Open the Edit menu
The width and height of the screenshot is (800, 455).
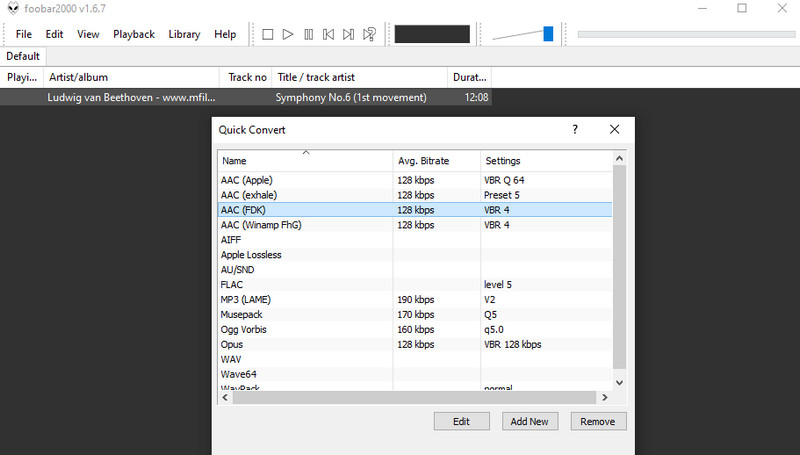coord(54,34)
